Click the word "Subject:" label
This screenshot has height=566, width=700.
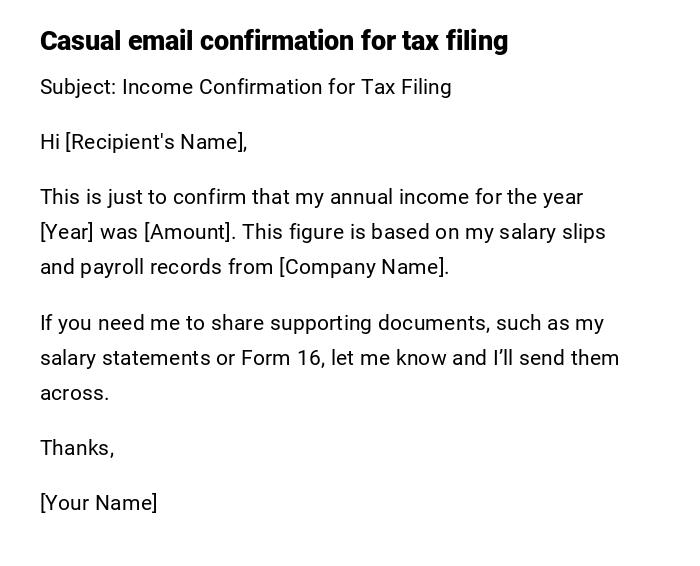[x=78, y=87]
